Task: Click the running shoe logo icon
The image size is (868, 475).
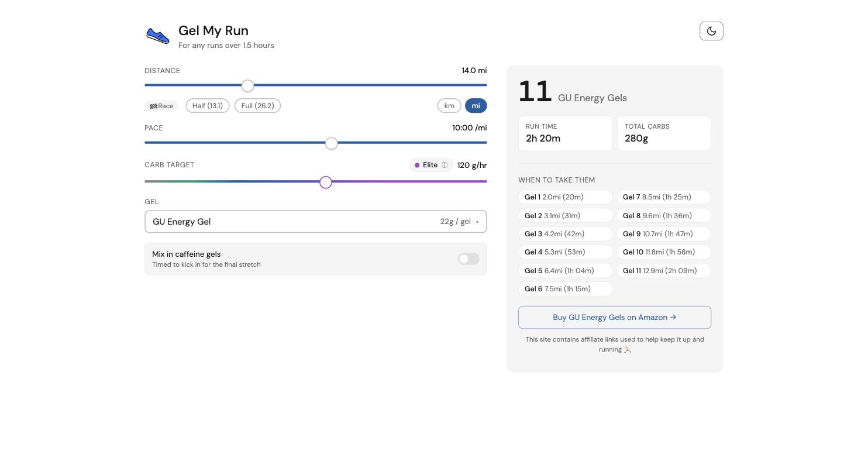Action: 158,36
